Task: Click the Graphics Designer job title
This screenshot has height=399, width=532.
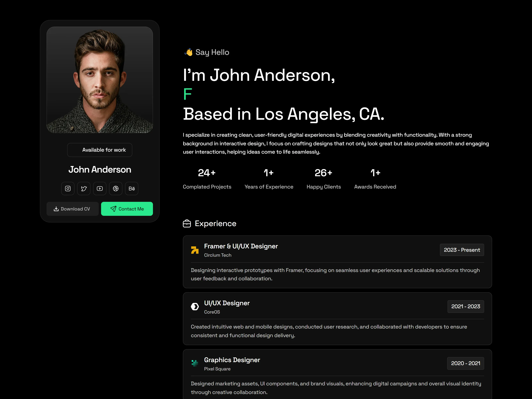Action: coord(232,360)
